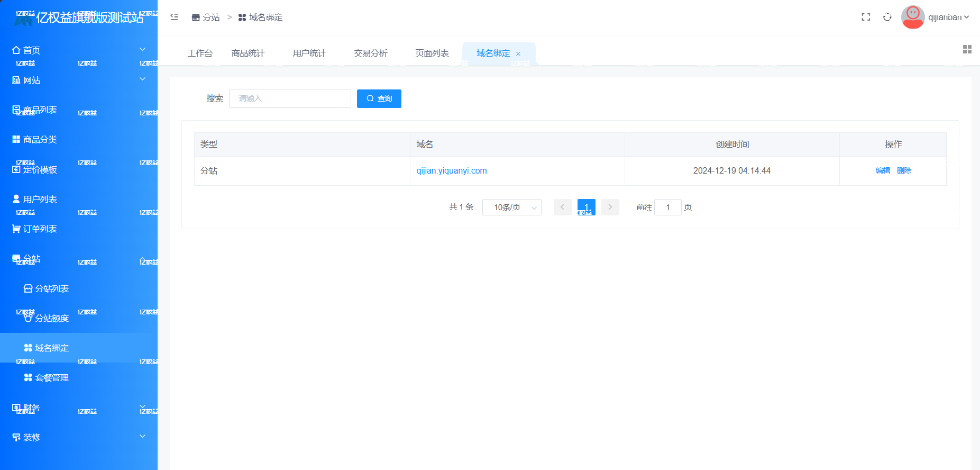Viewport: 980px width, 470px height.
Task: Switch to the 商品统计 tab
Action: point(248,53)
